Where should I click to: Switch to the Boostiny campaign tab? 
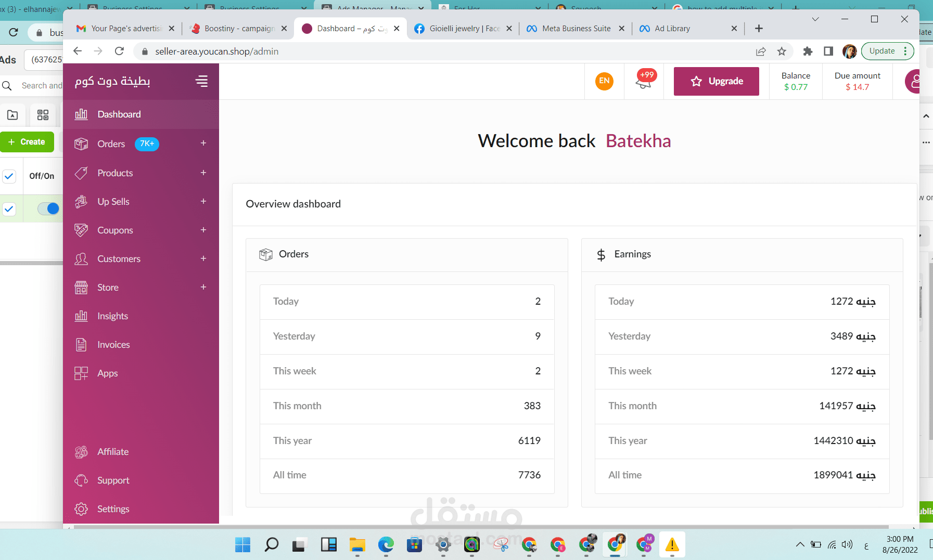coord(239,29)
